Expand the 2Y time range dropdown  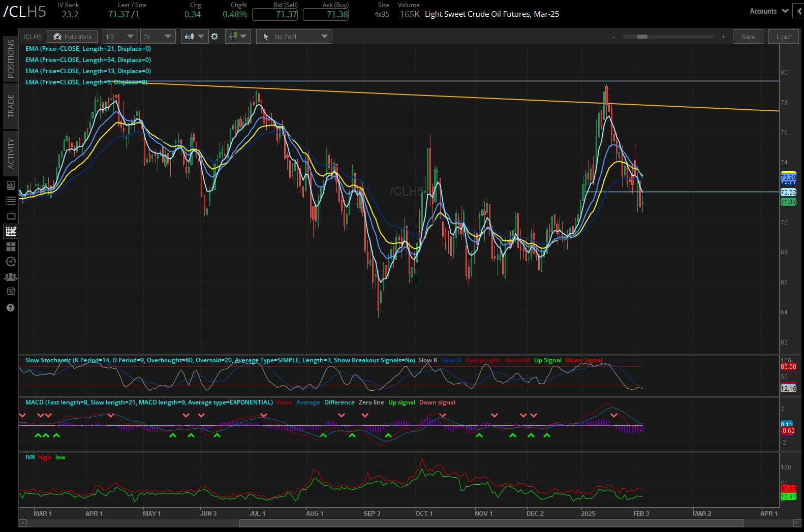tap(158, 37)
